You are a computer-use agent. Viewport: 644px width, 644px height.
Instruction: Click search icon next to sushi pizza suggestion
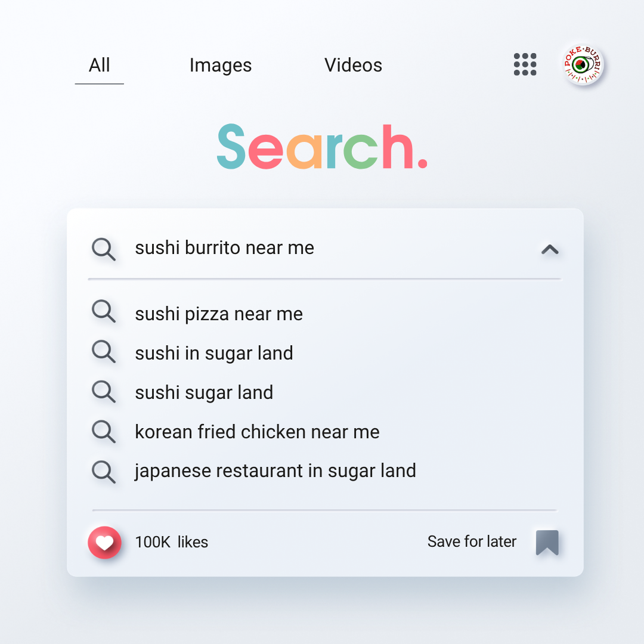point(104,311)
